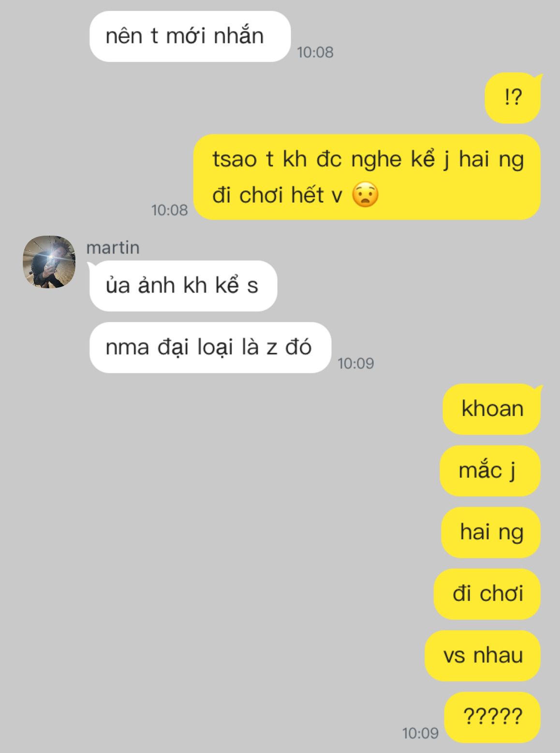Select the yellow 'khoan' bubble
Viewport: 560px width, 753px height.
(x=492, y=409)
